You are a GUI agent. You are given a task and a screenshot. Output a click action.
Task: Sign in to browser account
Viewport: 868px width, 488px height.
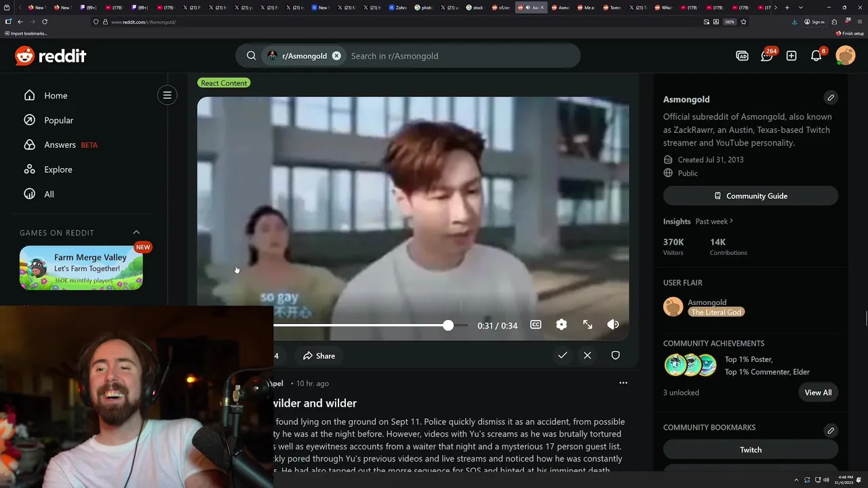(814, 22)
